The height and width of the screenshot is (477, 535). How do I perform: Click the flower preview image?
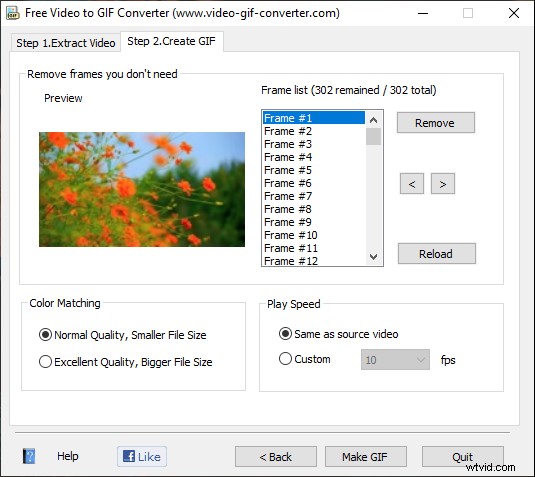pos(142,189)
